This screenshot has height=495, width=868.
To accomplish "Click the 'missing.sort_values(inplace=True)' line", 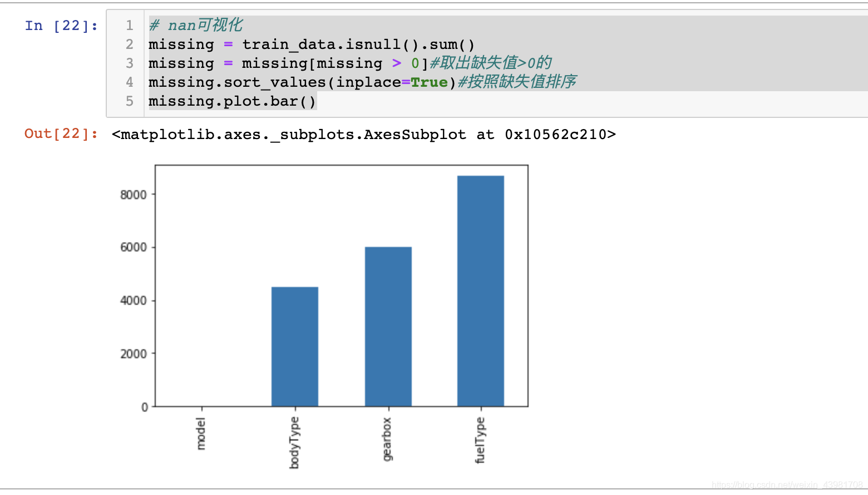I will [303, 82].
